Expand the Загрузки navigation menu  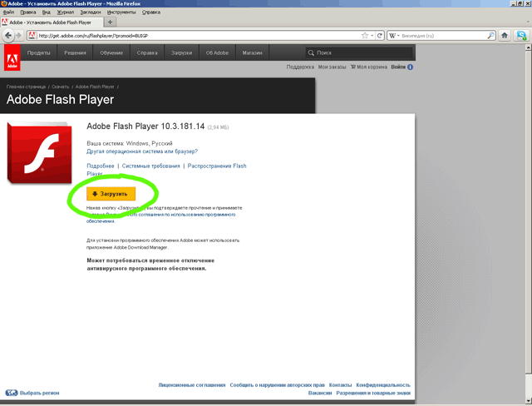click(183, 52)
